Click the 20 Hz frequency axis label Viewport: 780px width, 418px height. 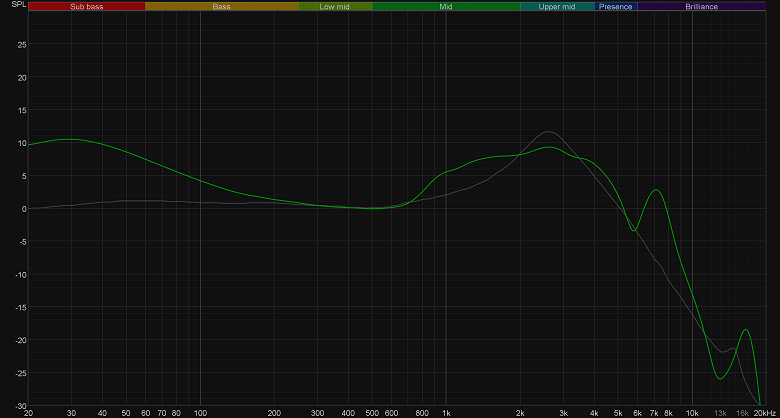[28, 413]
